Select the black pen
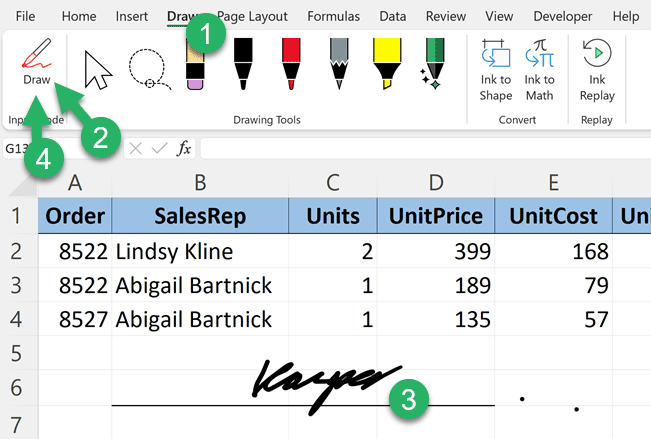This screenshot has width=651, height=439. (243, 64)
